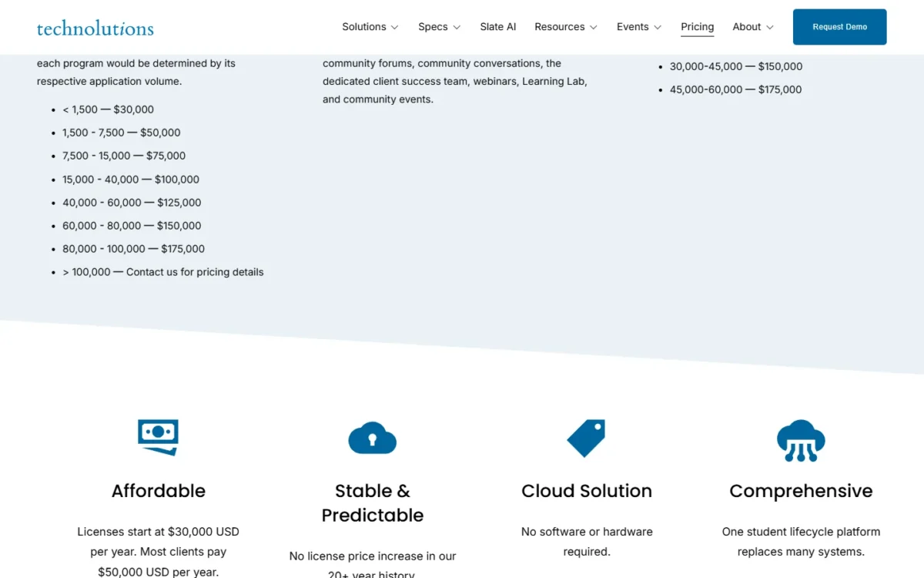Click the '60,000 - 80,000 — $150,000' row
924x578 pixels.
(132, 226)
